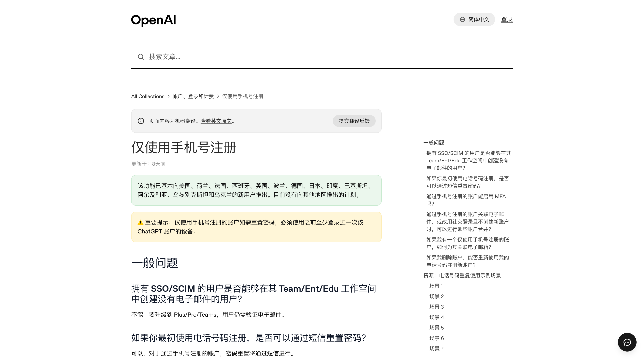
Task: Click the heading about SSO/SCIM 的用户
Action: (x=253, y=294)
